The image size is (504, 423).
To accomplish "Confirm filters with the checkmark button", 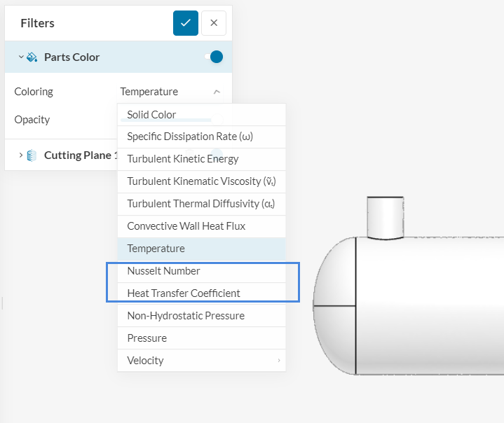I will [x=186, y=23].
